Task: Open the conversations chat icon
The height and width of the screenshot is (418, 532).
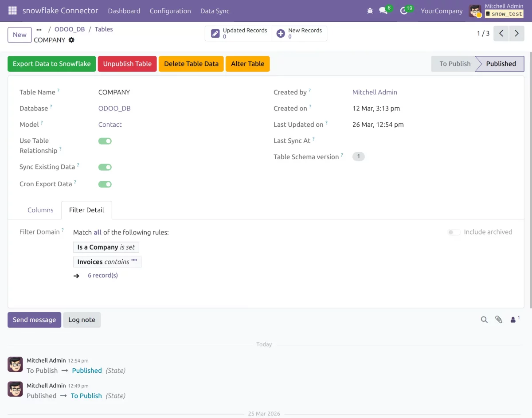Action: [x=383, y=11]
